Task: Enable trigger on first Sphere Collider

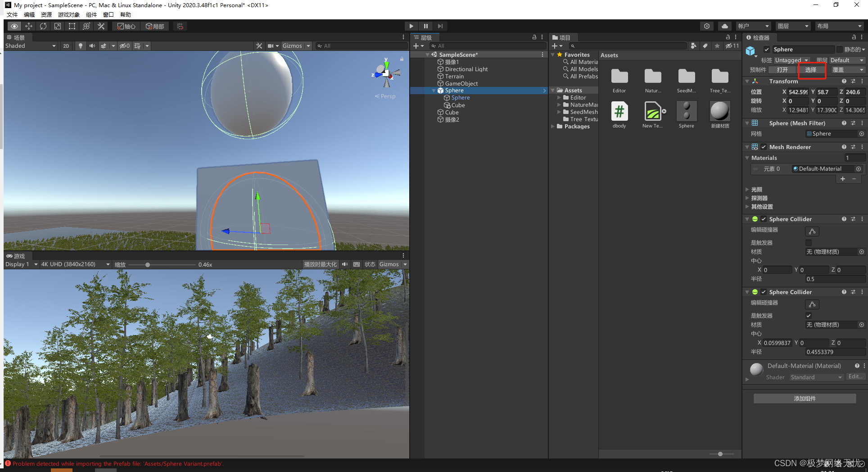Action: [x=809, y=243]
